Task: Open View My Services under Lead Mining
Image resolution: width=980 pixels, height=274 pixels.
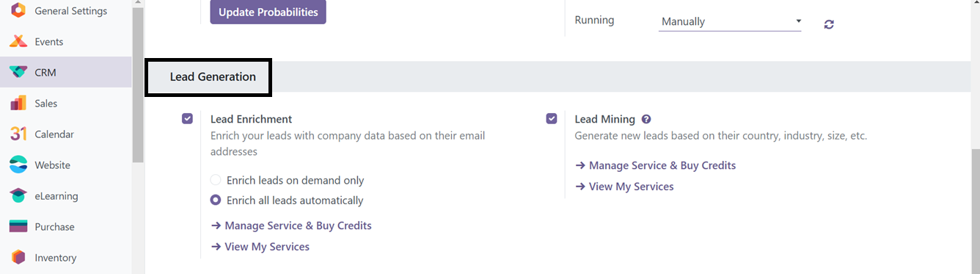Action: click(x=624, y=187)
